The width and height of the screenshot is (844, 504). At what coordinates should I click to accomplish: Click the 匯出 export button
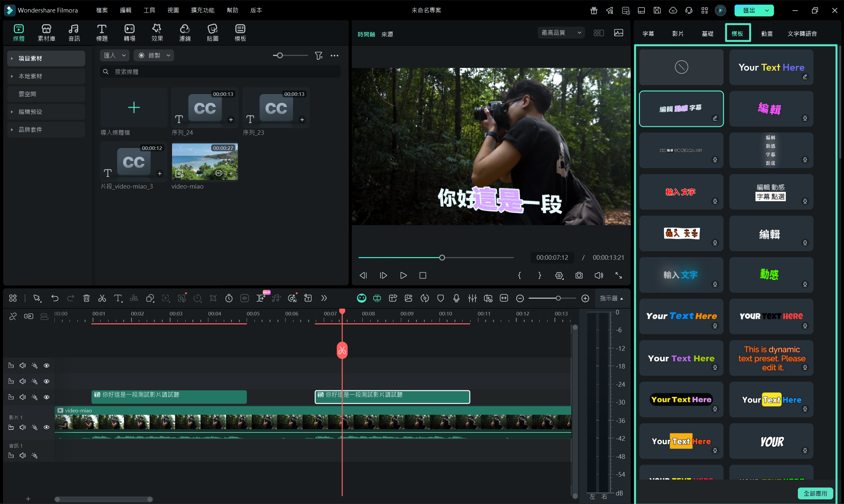tap(749, 10)
